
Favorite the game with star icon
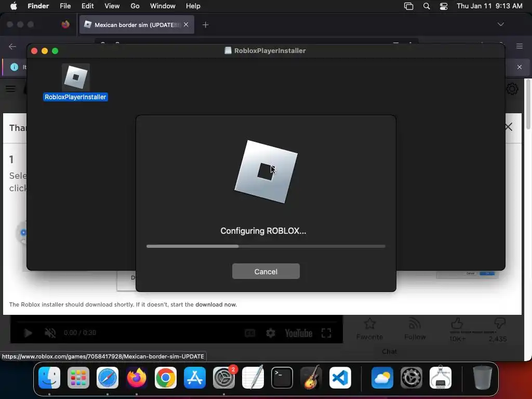tap(369, 324)
